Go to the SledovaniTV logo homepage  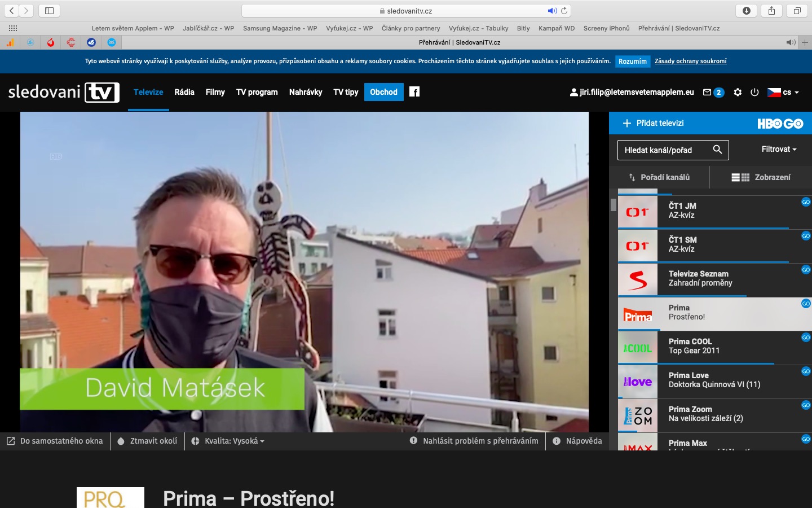pos(64,92)
